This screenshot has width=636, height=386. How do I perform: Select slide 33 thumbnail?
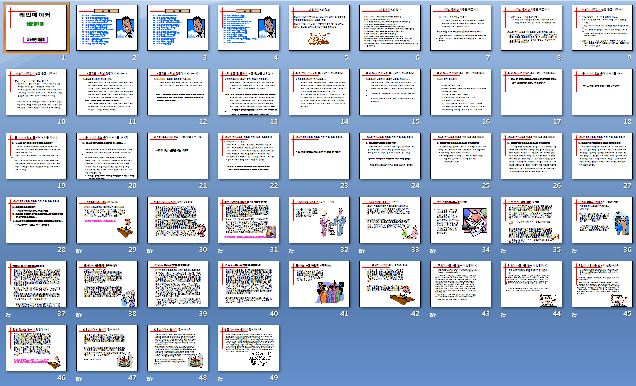(390, 220)
